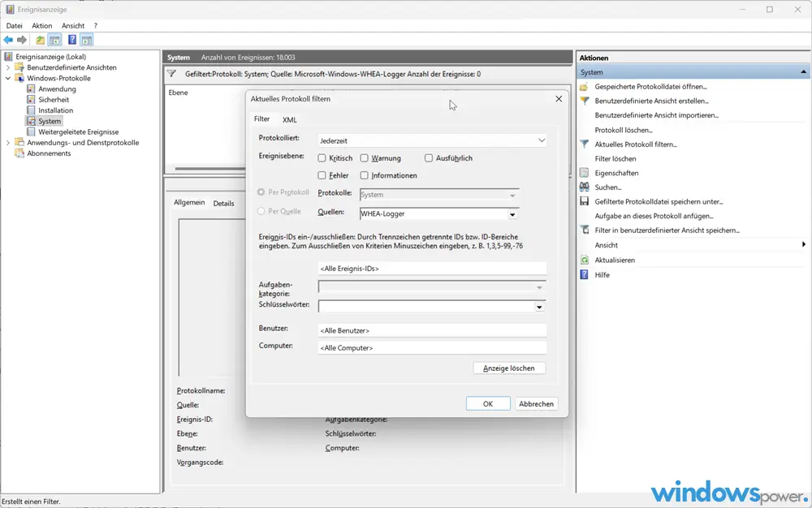The width and height of the screenshot is (812, 508).
Task: Switch to the Details tab
Action: pos(224,204)
